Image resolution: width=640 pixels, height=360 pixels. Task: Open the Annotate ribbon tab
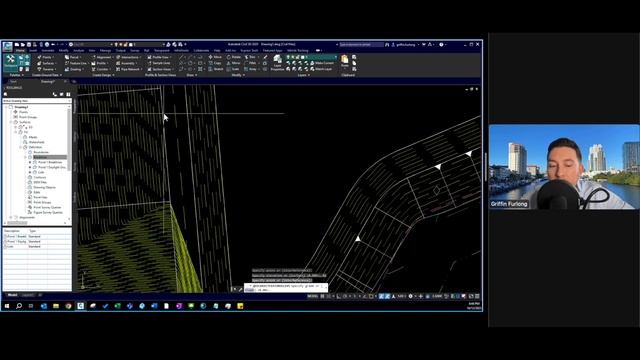point(48,51)
